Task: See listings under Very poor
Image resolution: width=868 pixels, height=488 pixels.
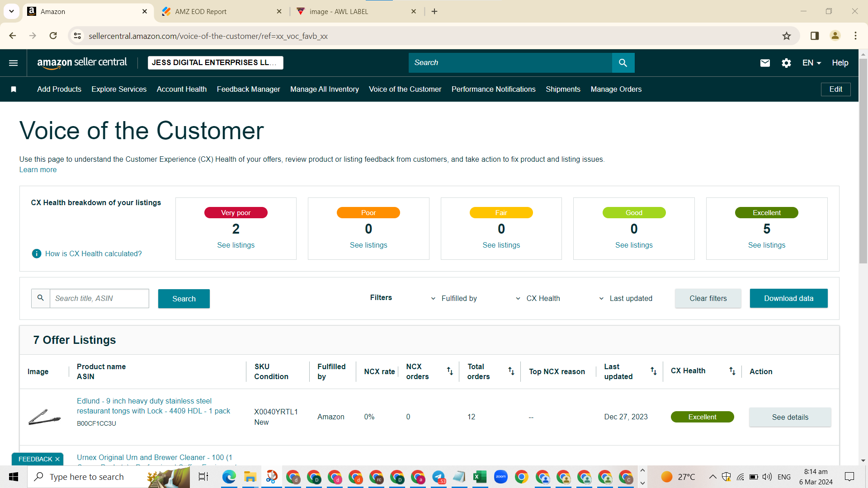Action: 236,245
